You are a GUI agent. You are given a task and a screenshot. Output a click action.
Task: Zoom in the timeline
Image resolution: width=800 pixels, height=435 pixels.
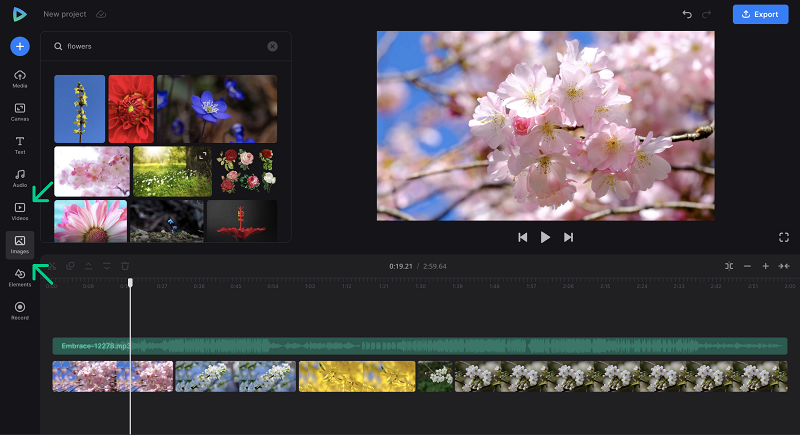point(765,266)
